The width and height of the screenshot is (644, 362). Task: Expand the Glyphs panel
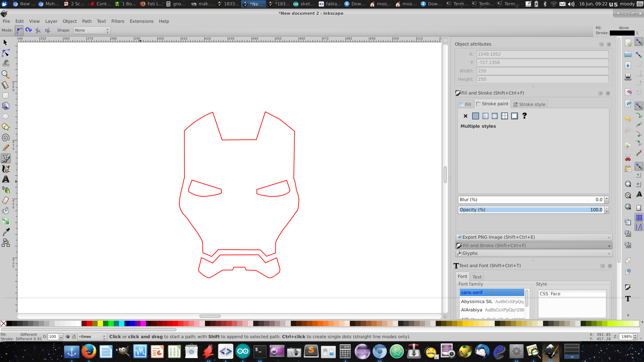(533, 253)
